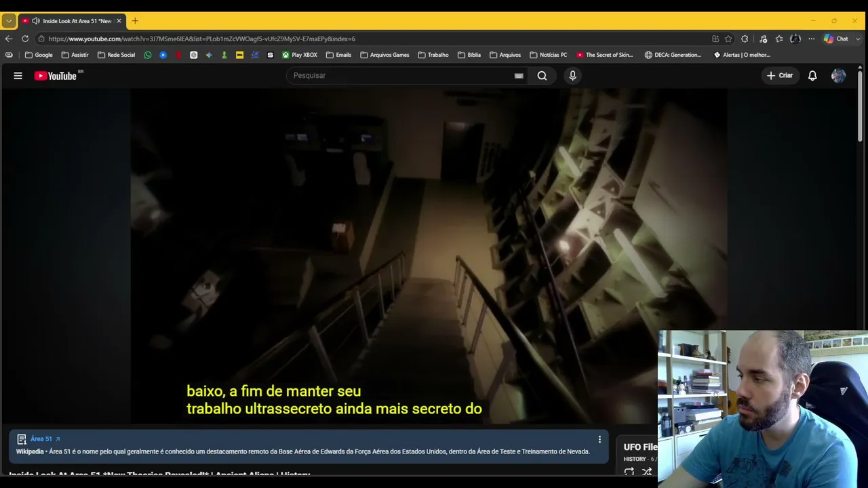Open the Notícias PC bookmarks folder

point(549,55)
